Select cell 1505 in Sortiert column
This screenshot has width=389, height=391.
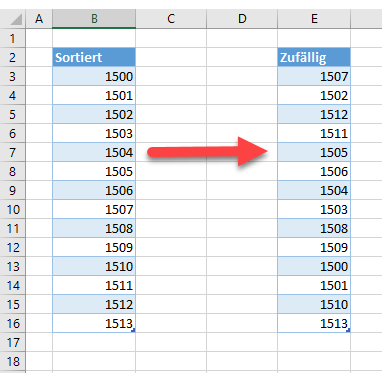[94, 171]
